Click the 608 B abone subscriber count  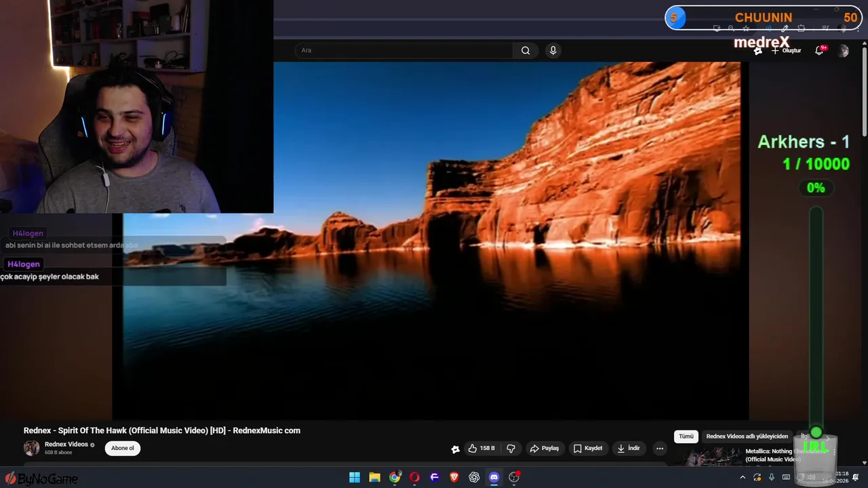[58, 452]
